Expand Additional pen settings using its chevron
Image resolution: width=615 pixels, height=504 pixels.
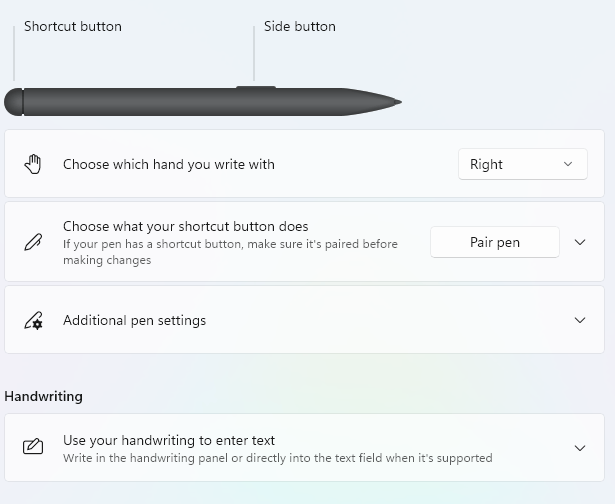pos(580,320)
